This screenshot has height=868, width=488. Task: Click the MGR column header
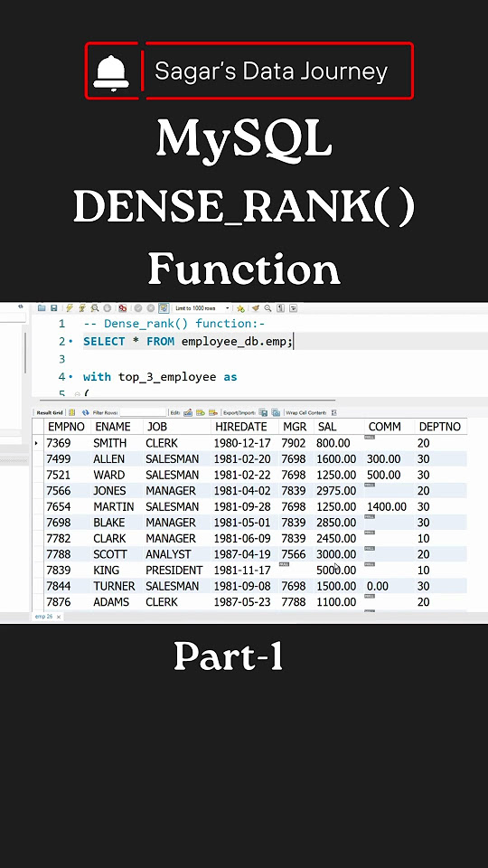[295, 427]
